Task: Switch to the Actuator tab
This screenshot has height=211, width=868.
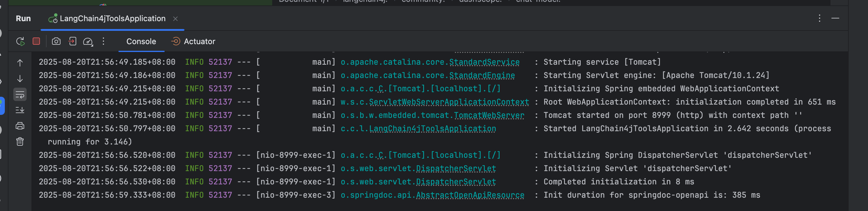Action: pyautogui.click(x=194, y=41)
